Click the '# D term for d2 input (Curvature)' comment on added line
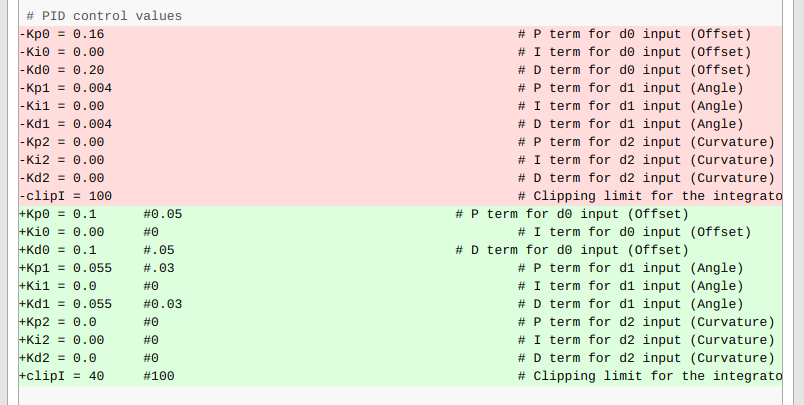 (646, 358)
